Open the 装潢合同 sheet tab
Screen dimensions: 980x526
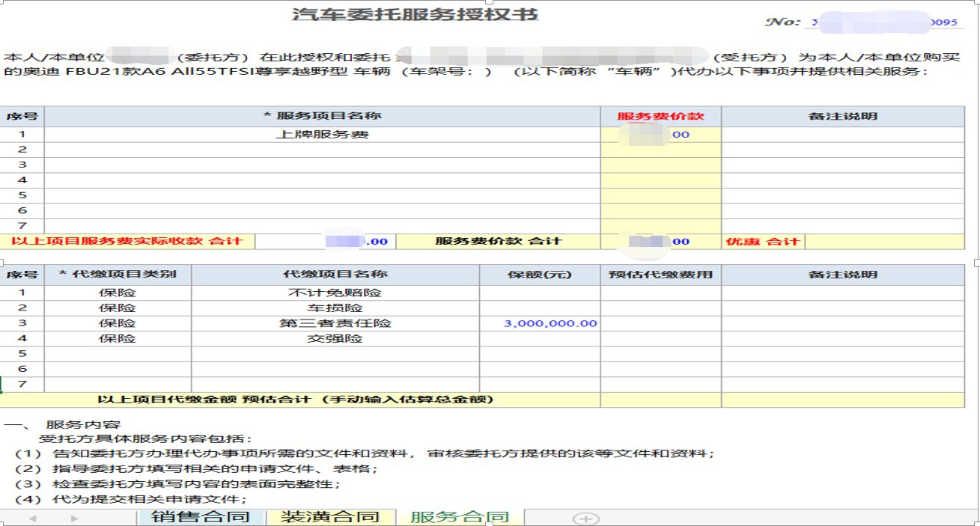(330, 517)
